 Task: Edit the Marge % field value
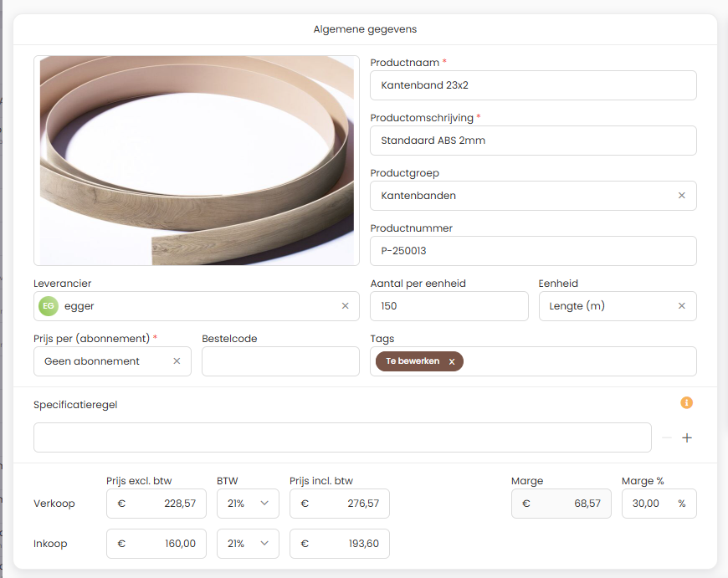(648, 504)
